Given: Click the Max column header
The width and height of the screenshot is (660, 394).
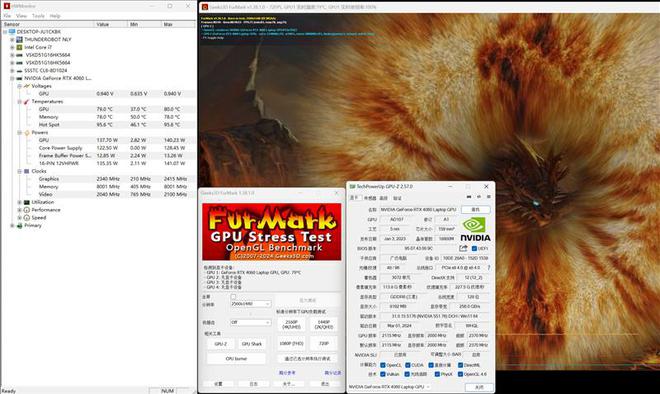Looking at the screenshot, I should 178,24.
